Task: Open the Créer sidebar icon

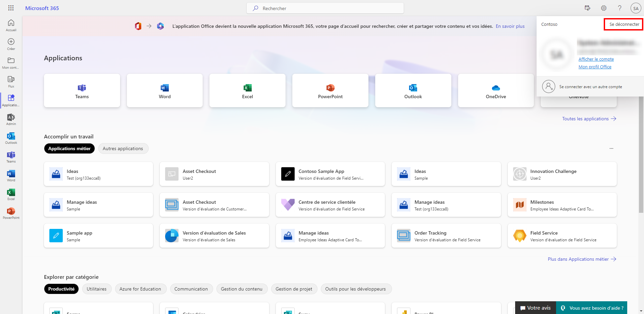Action: [11, 44]
